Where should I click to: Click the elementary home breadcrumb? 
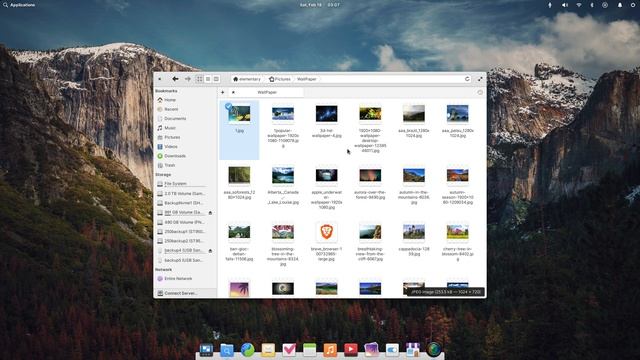247,79
